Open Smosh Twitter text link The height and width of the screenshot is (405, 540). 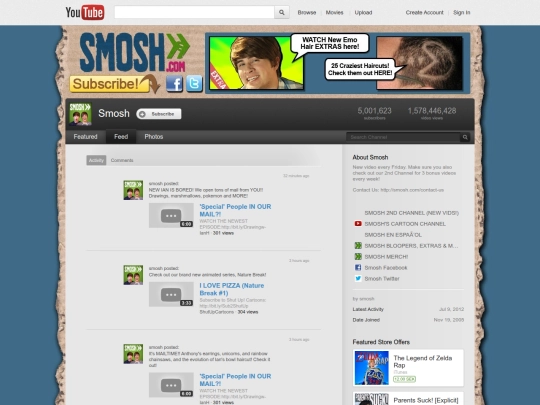pyautogui.click(x=382, y=279)
